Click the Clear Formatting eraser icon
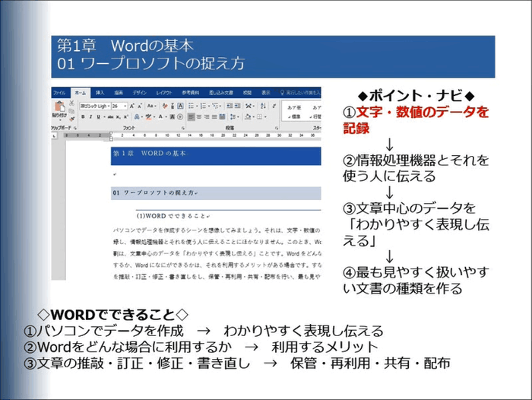Viewport: 532px width, 400px height. click(x=165, y=106)
